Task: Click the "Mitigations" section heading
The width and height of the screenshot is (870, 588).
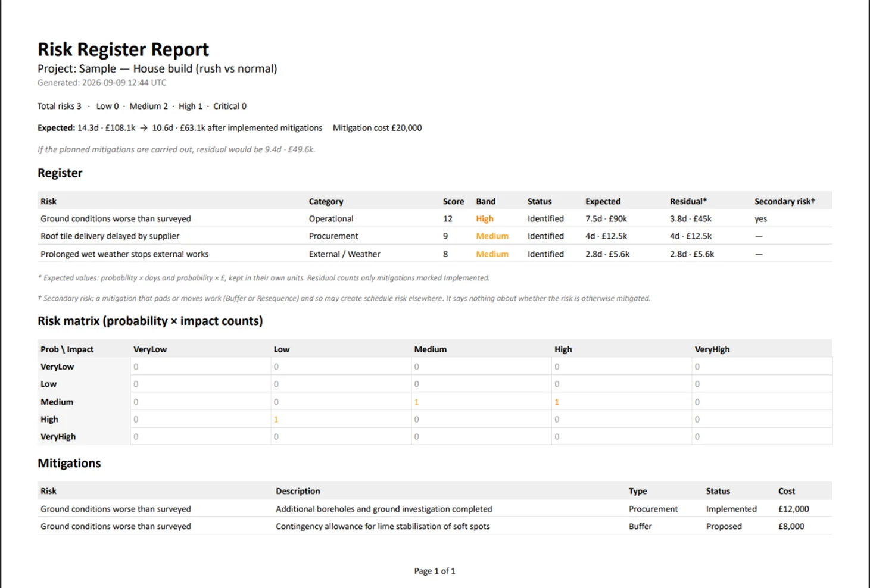Action: pyautogui.click(x=69, y=464)
